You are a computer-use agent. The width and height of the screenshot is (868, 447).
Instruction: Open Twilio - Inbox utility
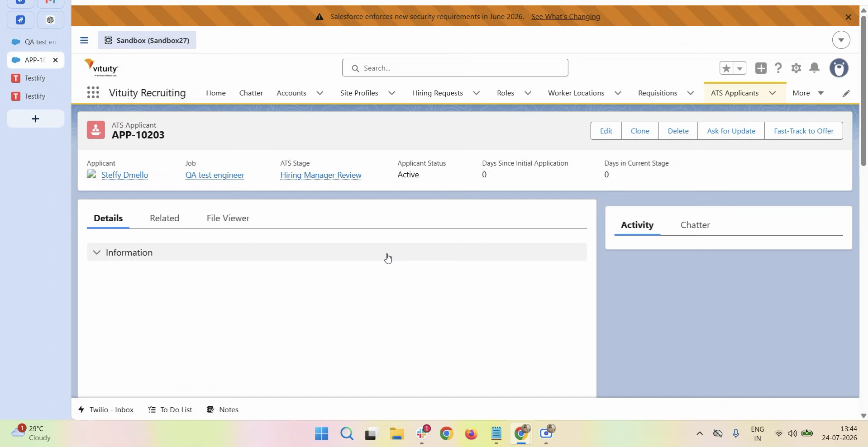[106, 409]
